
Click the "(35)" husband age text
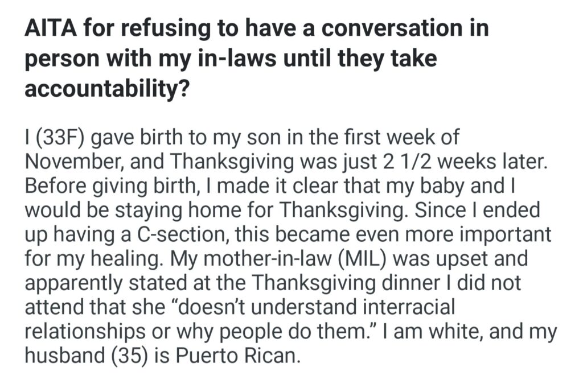(136, 357)
